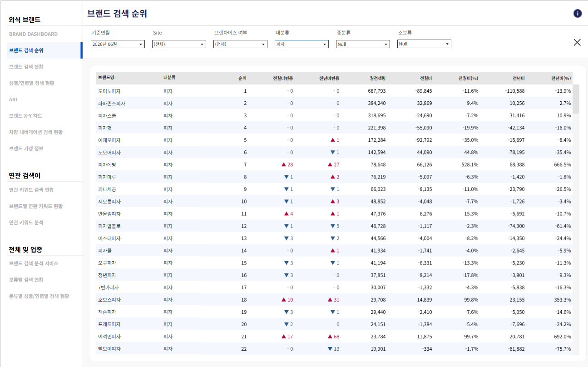Open the ARI menu item
This screenshot has height=367, width=588.
point(13,99)
